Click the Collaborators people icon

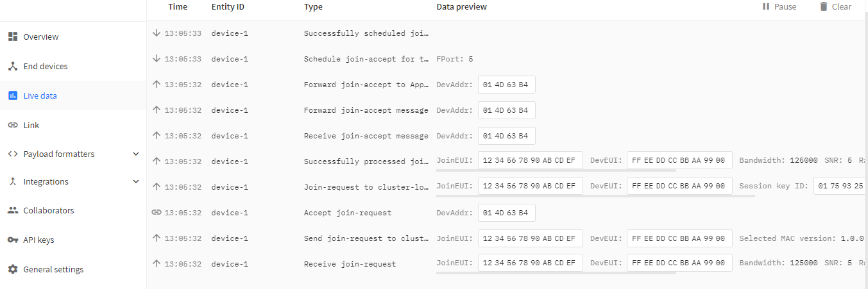click(12, 211)
